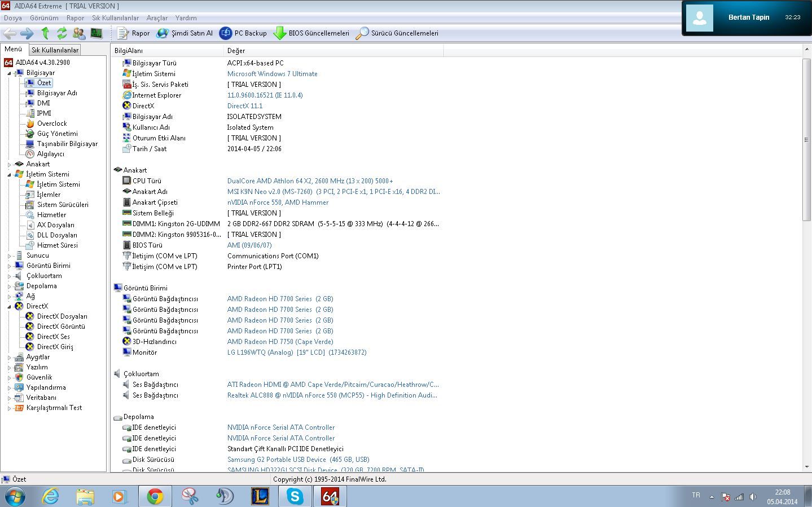This screenshot has width=812, height=507.
Task: Click the users icon in toolbar
Action: coord(79,33)
